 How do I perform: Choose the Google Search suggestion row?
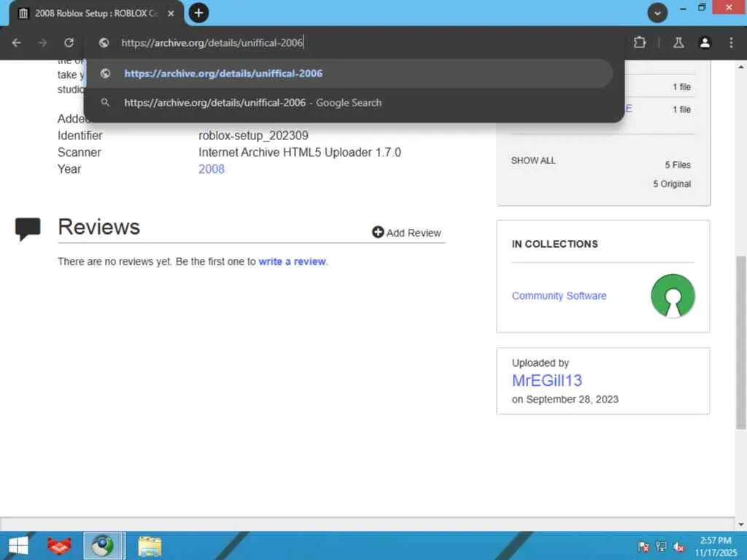coord(349,102)
